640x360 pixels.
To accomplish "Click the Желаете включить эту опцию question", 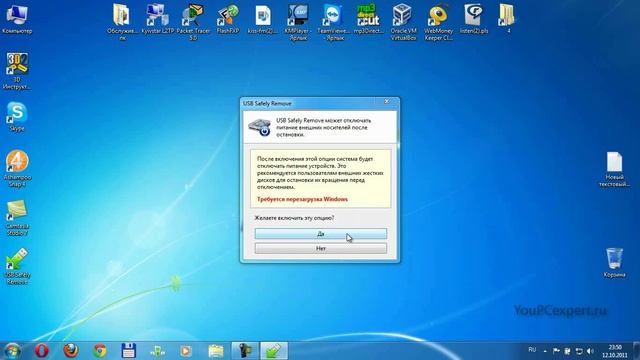I will (294, 218).
